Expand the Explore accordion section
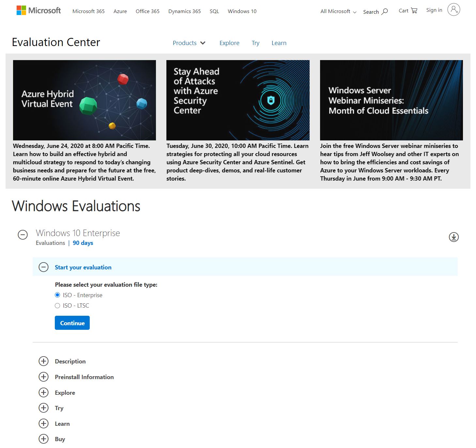The height and width of the screenshot is (448, 476). [x=43, y=392]
